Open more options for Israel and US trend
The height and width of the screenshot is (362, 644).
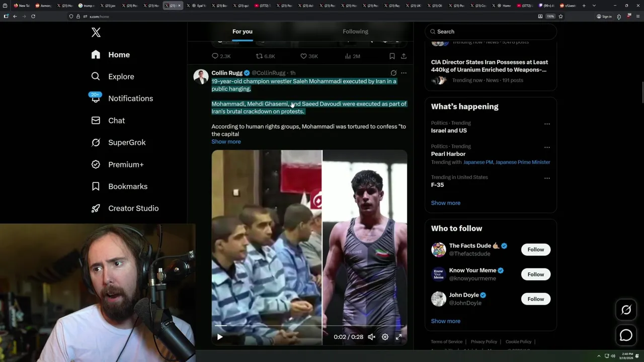pos(547,124)
